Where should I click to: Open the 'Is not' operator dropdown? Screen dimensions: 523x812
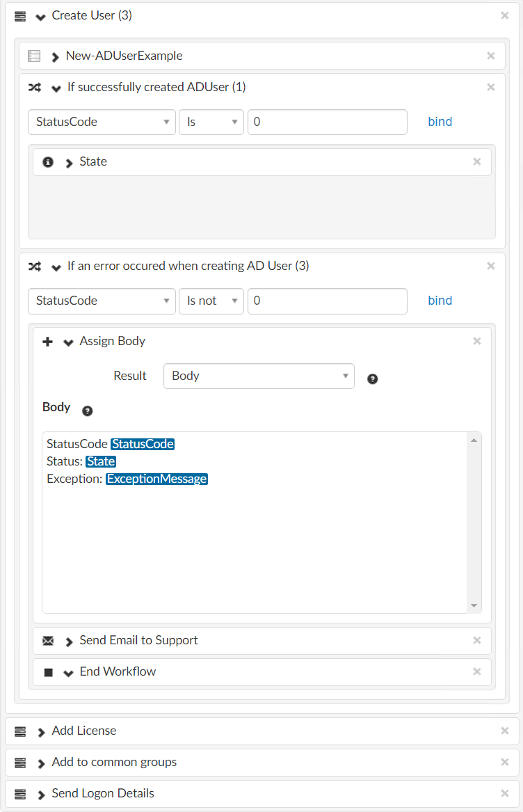[x=211, y=301]
